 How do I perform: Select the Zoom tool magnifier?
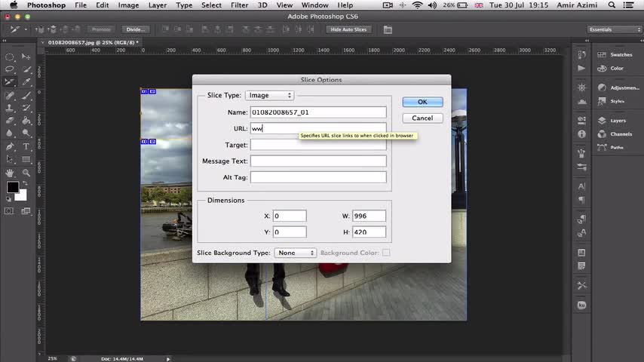[x=26, y=172]
